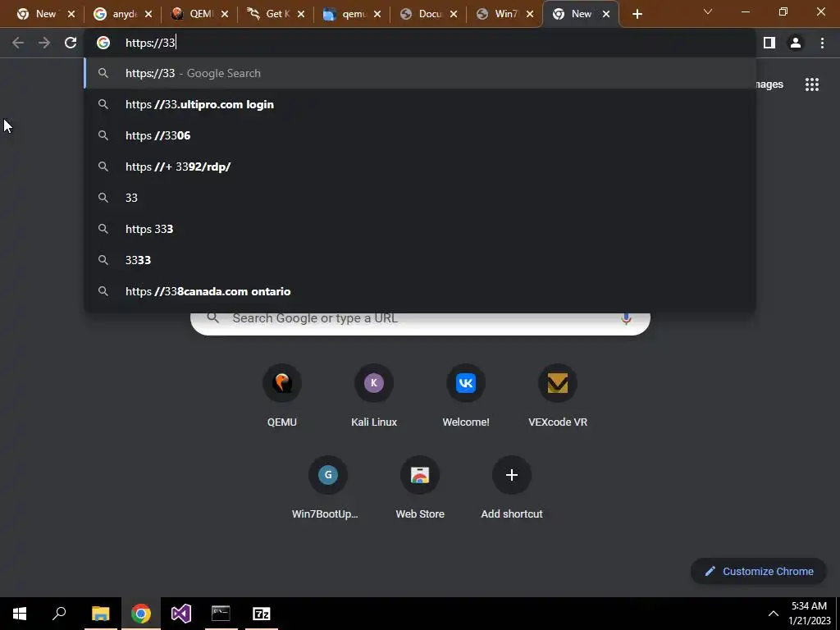Open File Explorer from the taskbar

click(x=100, y=614)
